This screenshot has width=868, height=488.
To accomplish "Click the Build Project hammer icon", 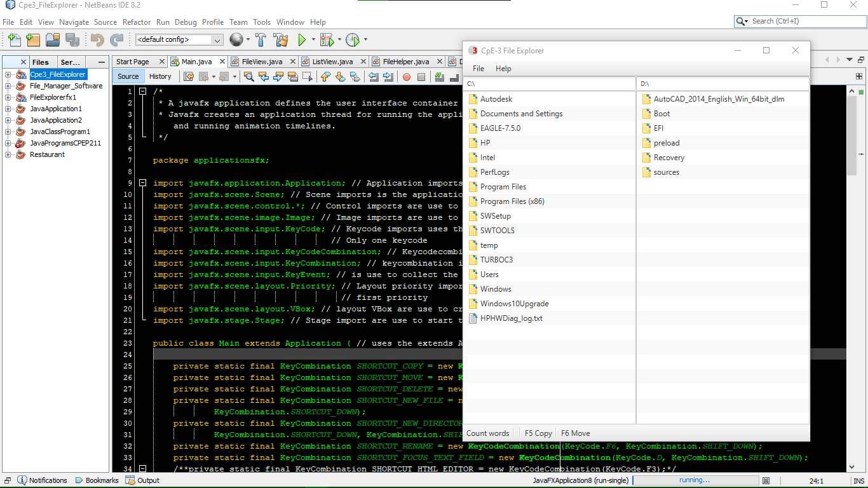I will pyautogui.click(x=261, y=40).
